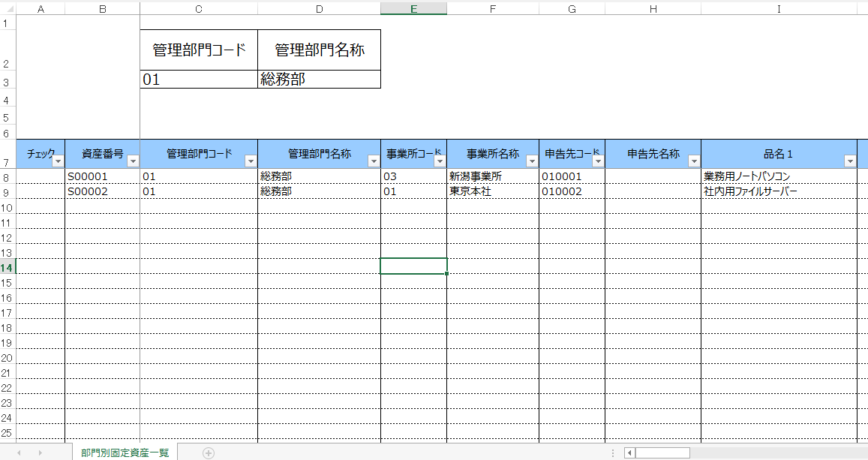Open the 事業所名称 filter dropdown
868x460 pixels.
[531, 161]
